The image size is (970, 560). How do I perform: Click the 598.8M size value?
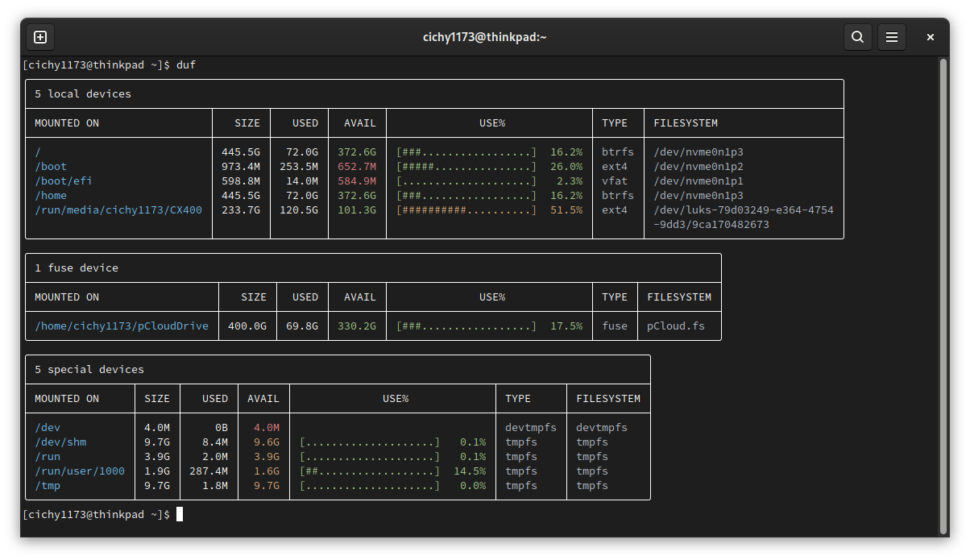tap(241, 180)
